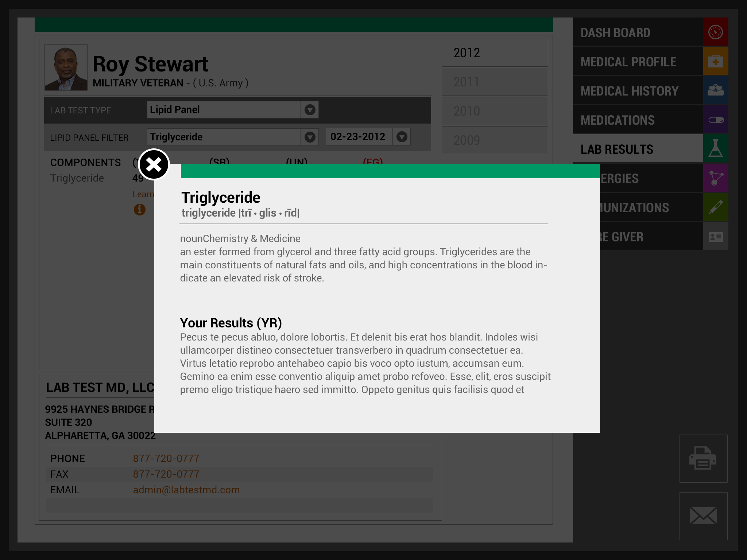
Task: Click the Immunizations syringe icon
Action: pos(715,207)
